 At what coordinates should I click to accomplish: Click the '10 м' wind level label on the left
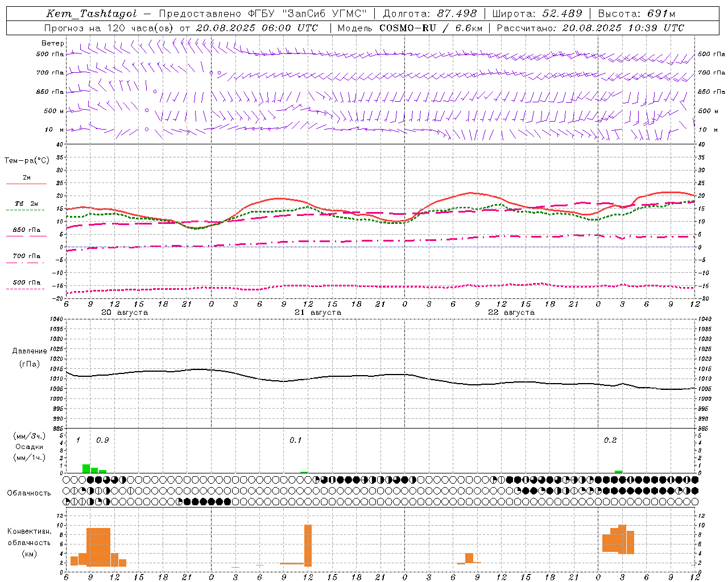55,130
